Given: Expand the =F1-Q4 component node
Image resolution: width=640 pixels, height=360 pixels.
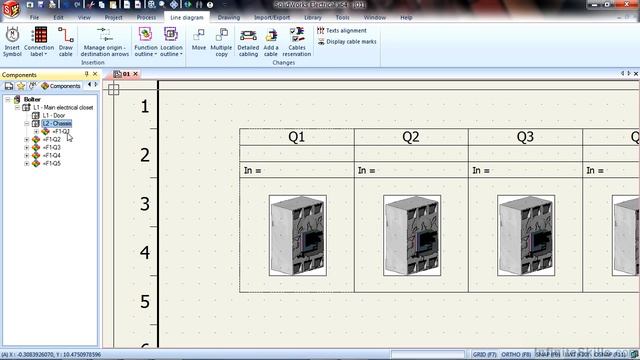Looking at the screenshot, I should tap(27, 156).
